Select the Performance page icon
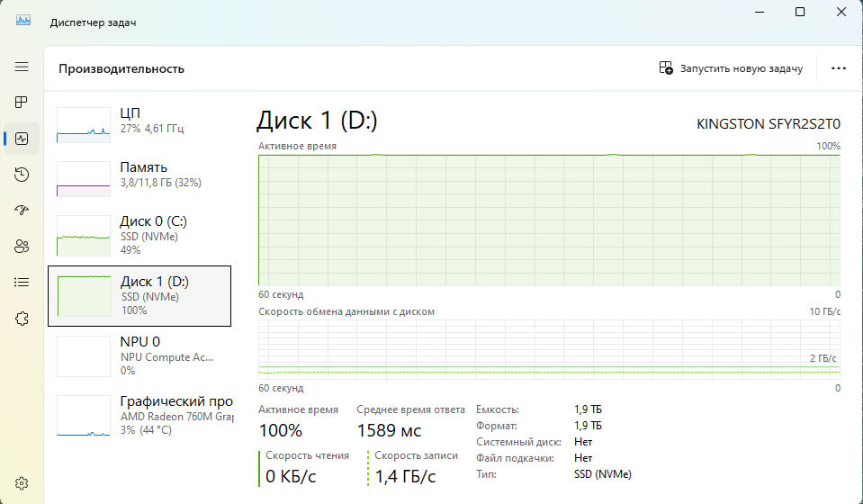863x504 pixels. [22, 139]
